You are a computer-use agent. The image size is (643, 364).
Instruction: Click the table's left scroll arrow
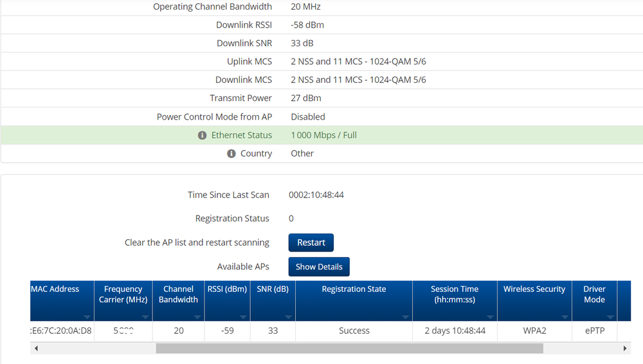pos(36,348)
